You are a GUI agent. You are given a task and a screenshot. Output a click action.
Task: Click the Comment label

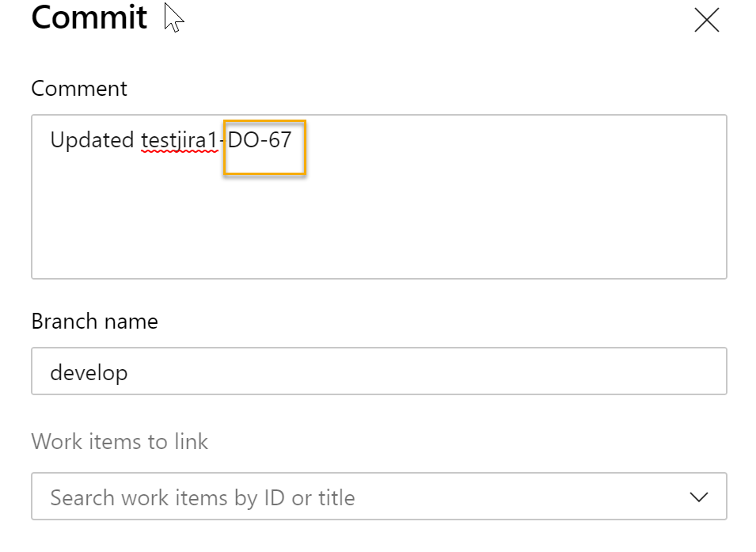tap(78, 89)
